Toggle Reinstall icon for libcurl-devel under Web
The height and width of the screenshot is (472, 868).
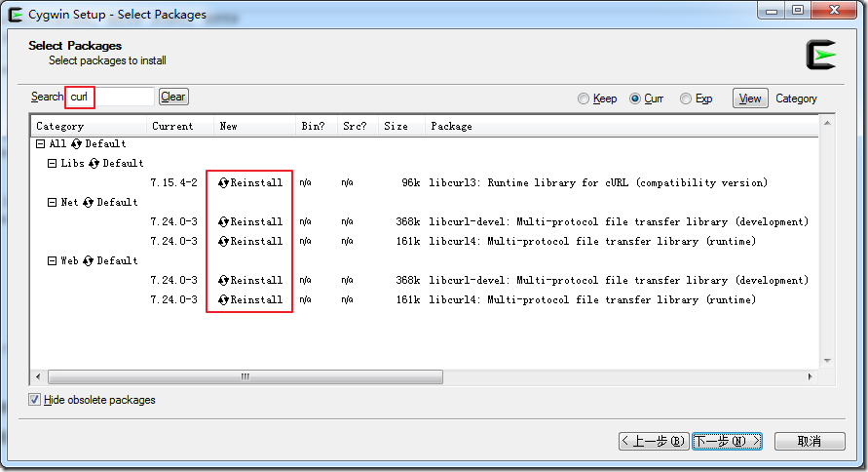pyautogui.click(x=223, y=280)
